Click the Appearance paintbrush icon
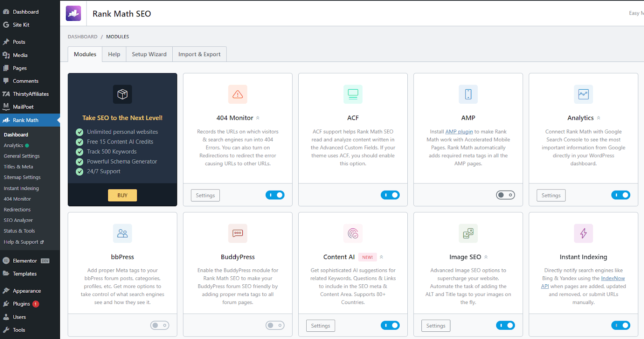The height and width of the screenshot is (339, 644). coord(6,291)
